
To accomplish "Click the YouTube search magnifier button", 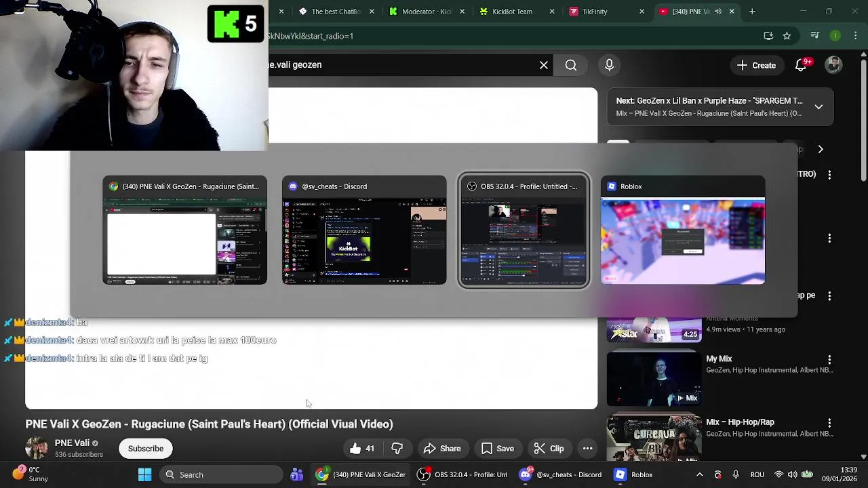I will pyautogui.click(x=571, y=65).
